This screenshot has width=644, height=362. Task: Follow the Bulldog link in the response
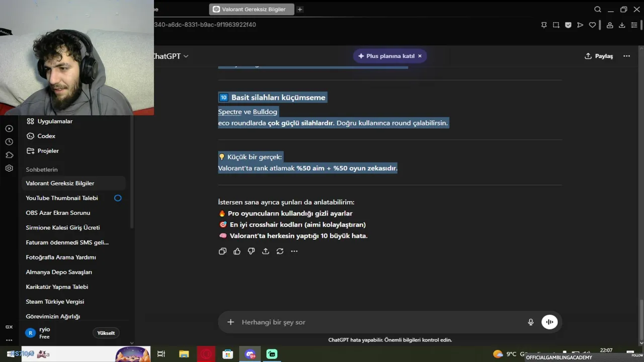pos(265,112)
